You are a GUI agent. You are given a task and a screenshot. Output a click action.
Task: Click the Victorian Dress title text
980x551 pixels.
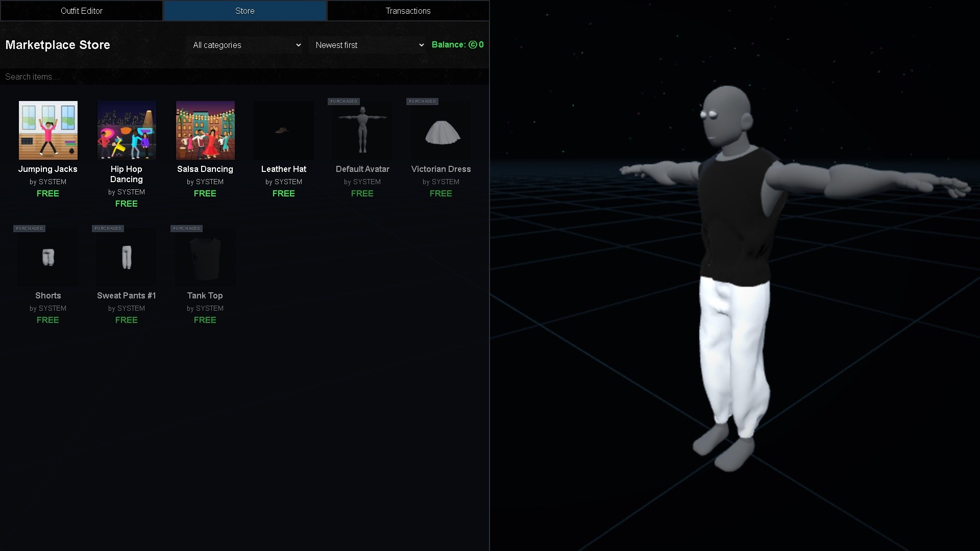pos(441,169)
